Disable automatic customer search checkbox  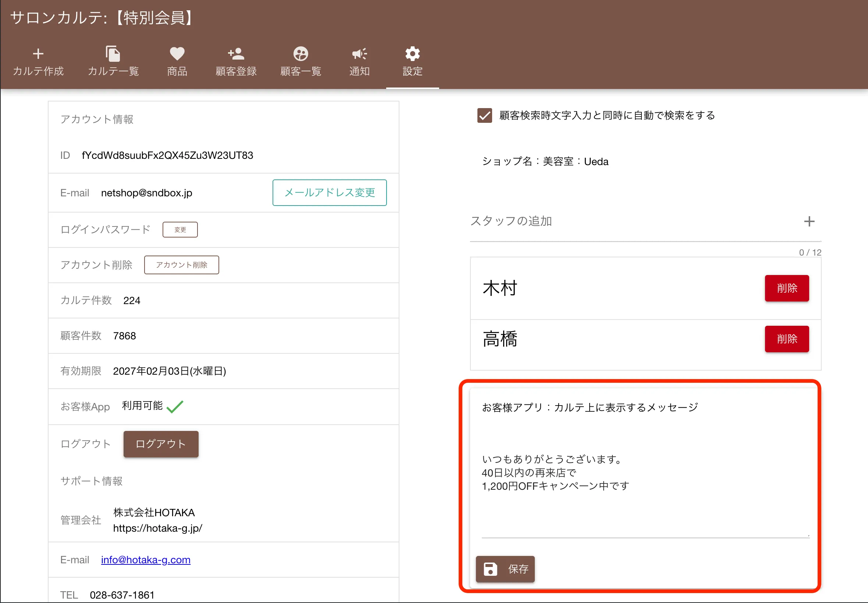[484, 115]
